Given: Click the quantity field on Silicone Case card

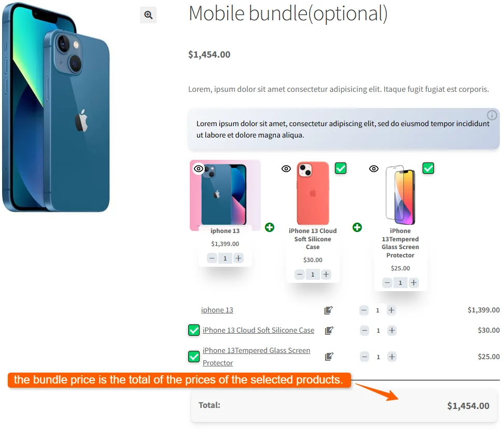Looking at the screenshot, I should pyautogui.click(x=313, y=275).
